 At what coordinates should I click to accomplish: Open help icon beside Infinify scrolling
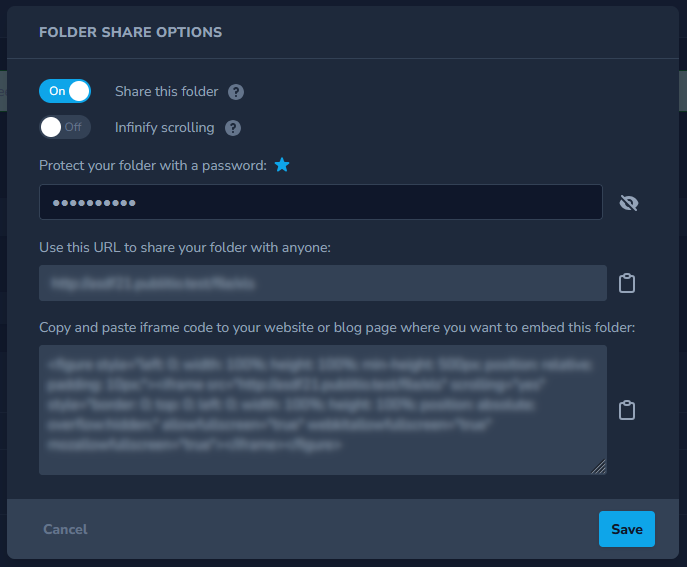[233, 128]
